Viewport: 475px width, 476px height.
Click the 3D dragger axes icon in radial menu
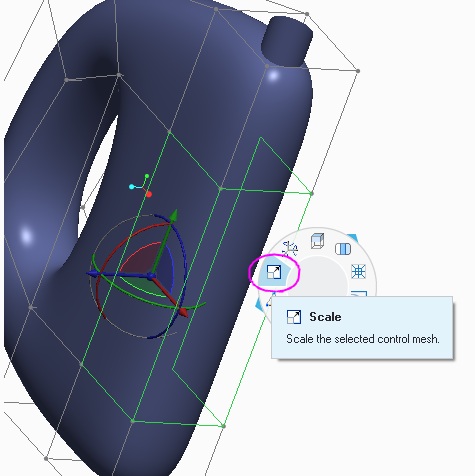[x=289, y=249]
